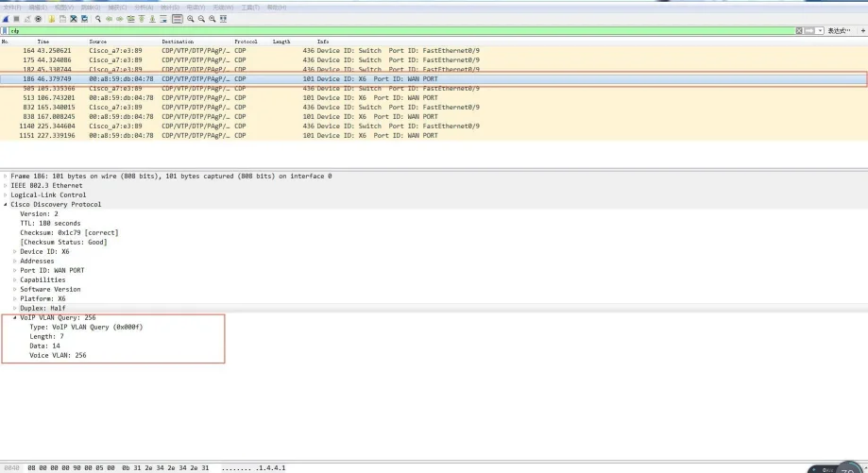Toggle packet list colorization

coord(178,19)
